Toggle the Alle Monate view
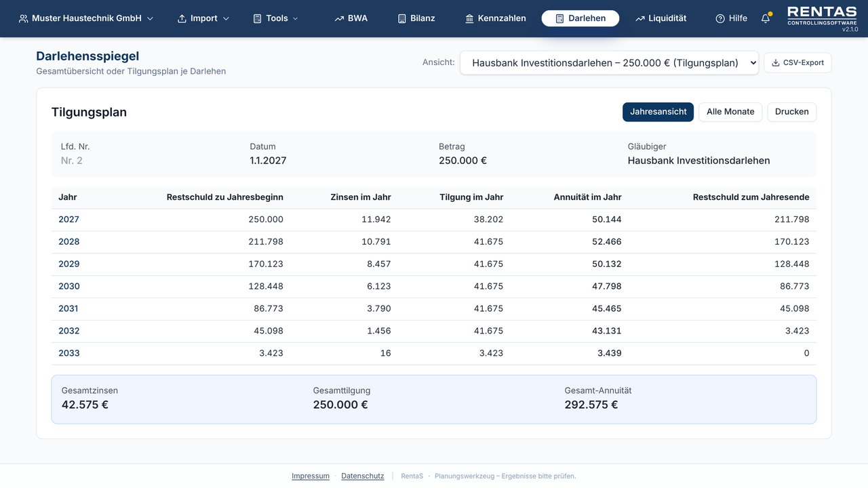Screen dimensions: 868x488 click(x=730, y=112)
